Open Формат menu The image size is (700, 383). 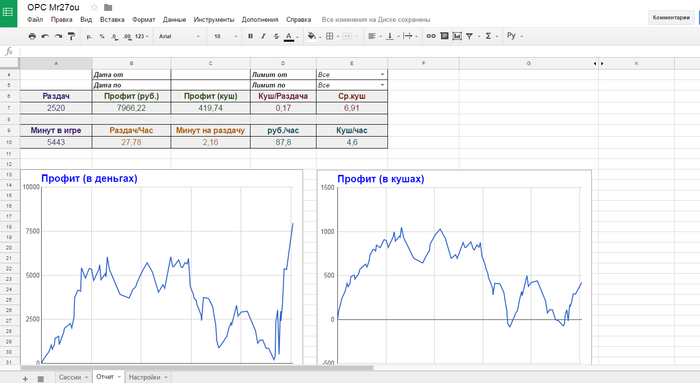[144, 20]
